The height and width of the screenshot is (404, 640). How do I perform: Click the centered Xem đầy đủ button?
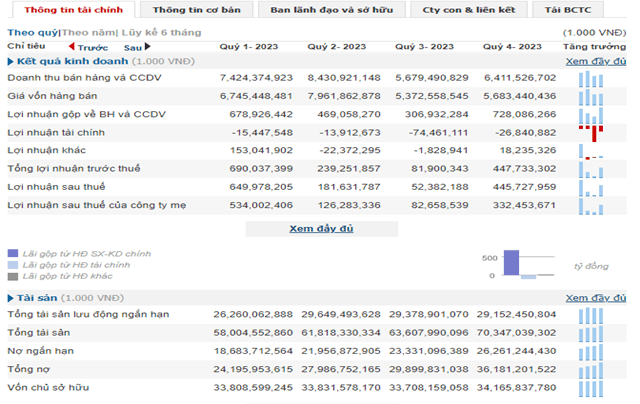(x=321, y=229)
